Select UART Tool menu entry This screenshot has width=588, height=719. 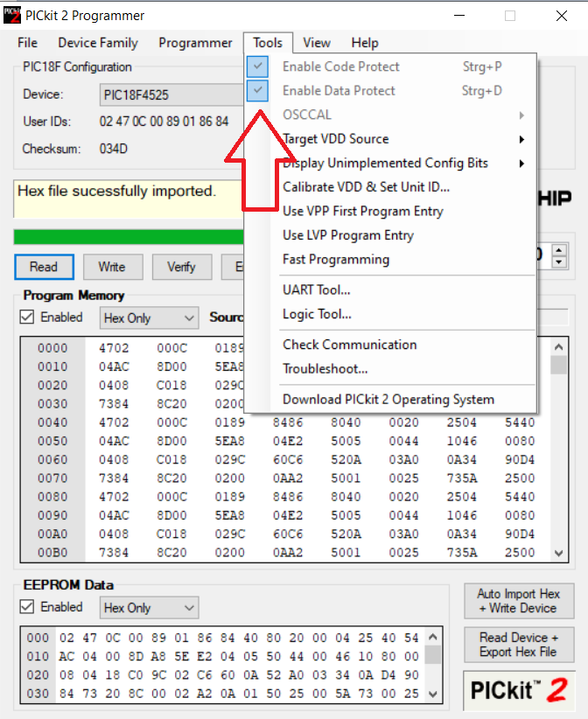(x=317, y=290)
